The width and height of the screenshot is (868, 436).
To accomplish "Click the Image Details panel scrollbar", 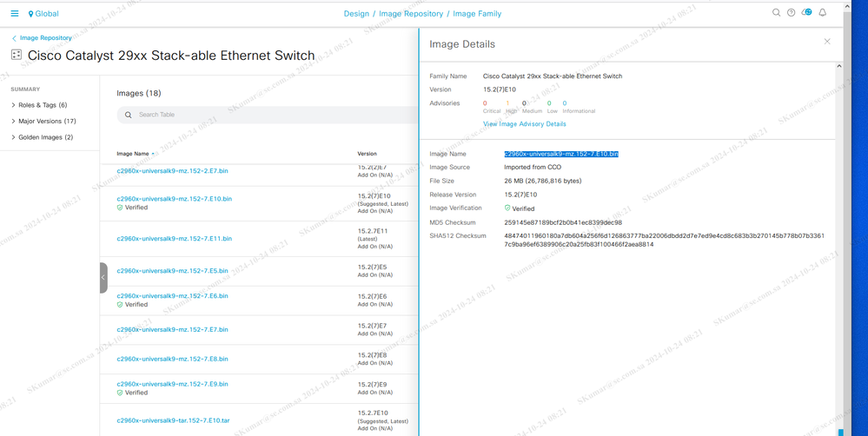I will coord(838,249).
